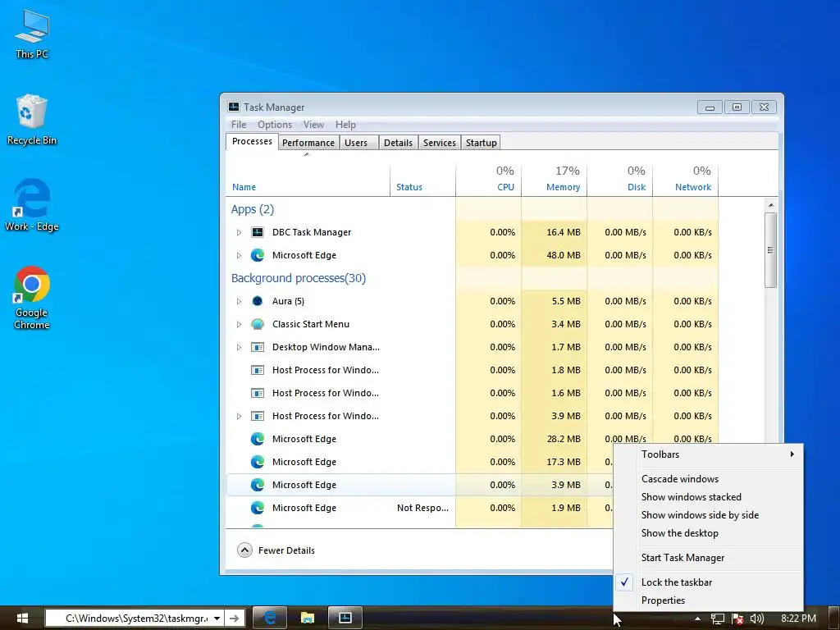
Task: Open the File menu
Action: click(x=239, y=125)
